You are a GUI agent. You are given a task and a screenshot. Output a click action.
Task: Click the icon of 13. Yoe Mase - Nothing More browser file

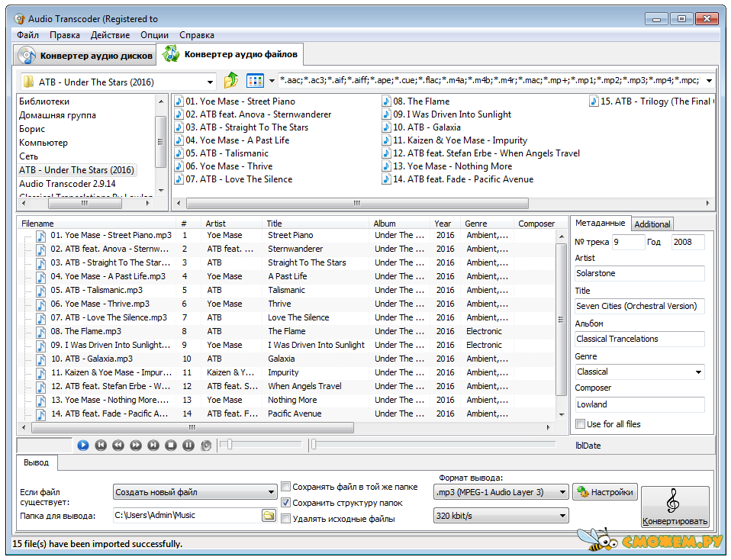coord(386,166)
